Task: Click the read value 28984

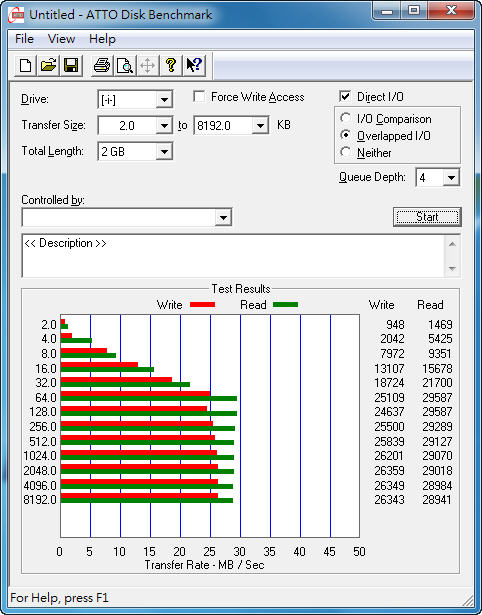Action: point(437,486)
